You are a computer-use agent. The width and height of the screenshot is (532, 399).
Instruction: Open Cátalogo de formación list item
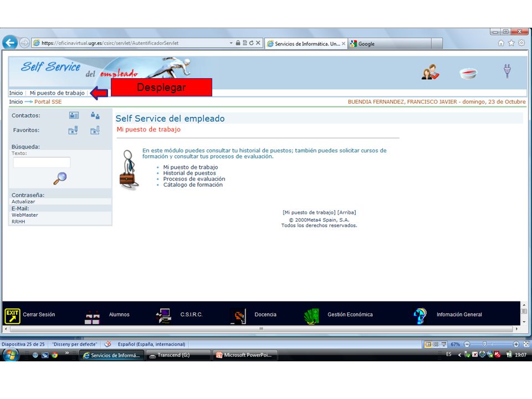coord(193,185)
